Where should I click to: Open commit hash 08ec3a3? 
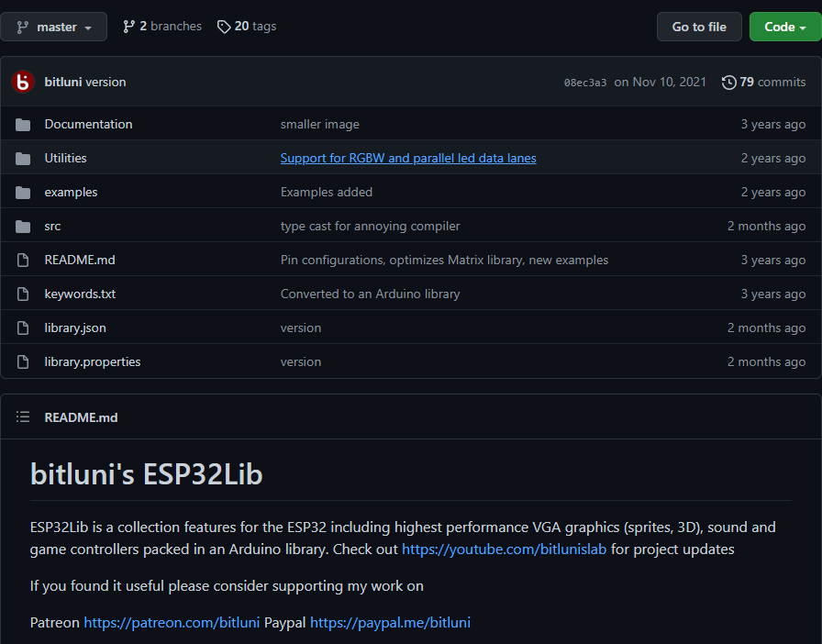pos(585,83)
